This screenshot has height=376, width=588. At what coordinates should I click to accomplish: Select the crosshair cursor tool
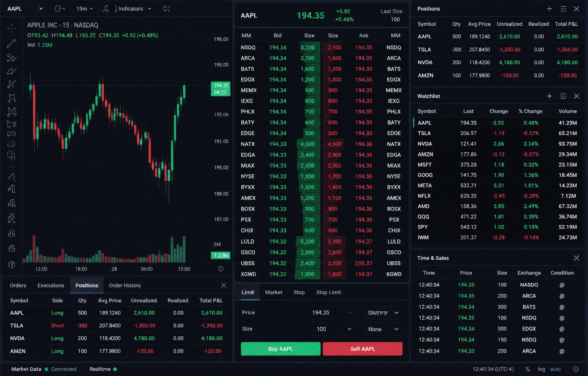click(11, 28)
